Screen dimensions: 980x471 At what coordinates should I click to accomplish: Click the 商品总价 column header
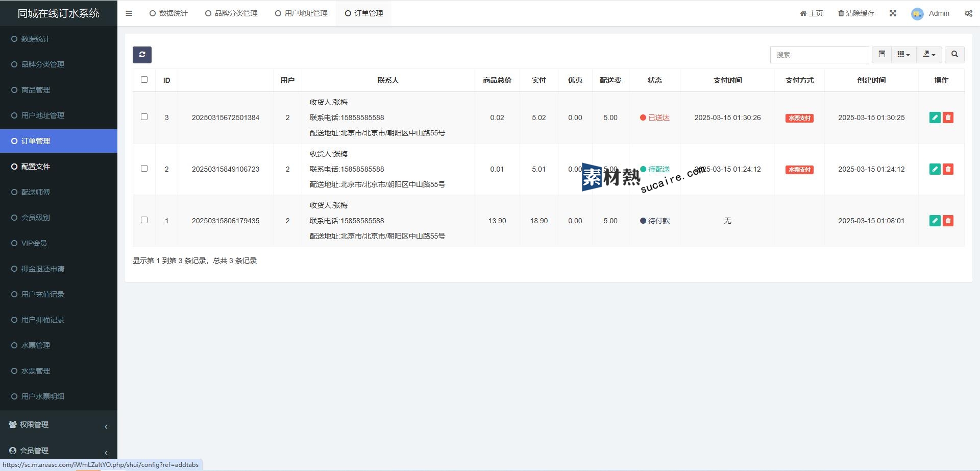click(497, 80)
